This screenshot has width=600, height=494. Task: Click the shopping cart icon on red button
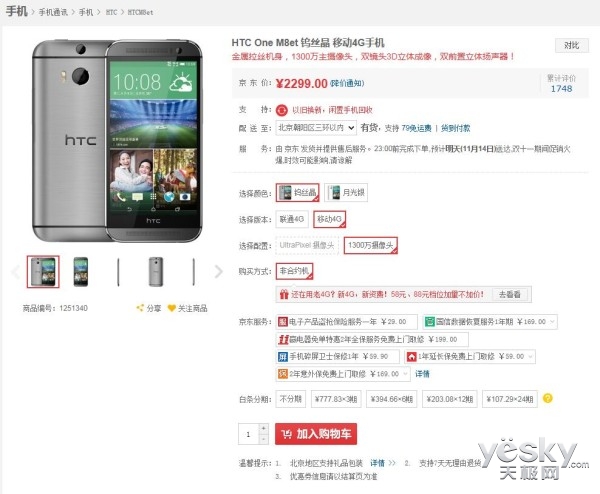pos(287,434)
